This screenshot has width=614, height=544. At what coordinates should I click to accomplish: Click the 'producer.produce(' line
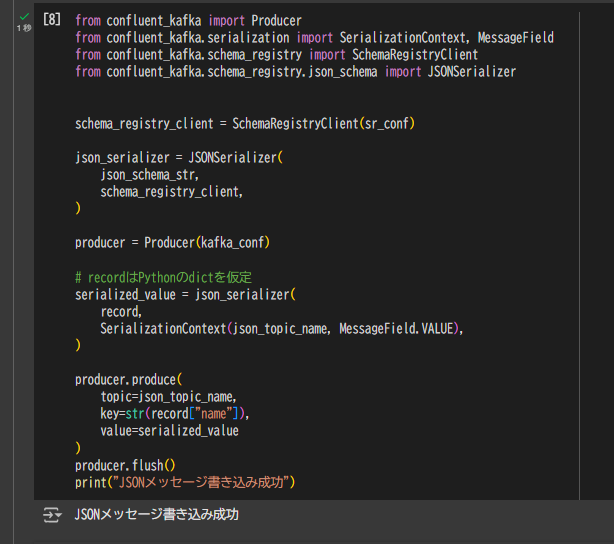point(128,380)
